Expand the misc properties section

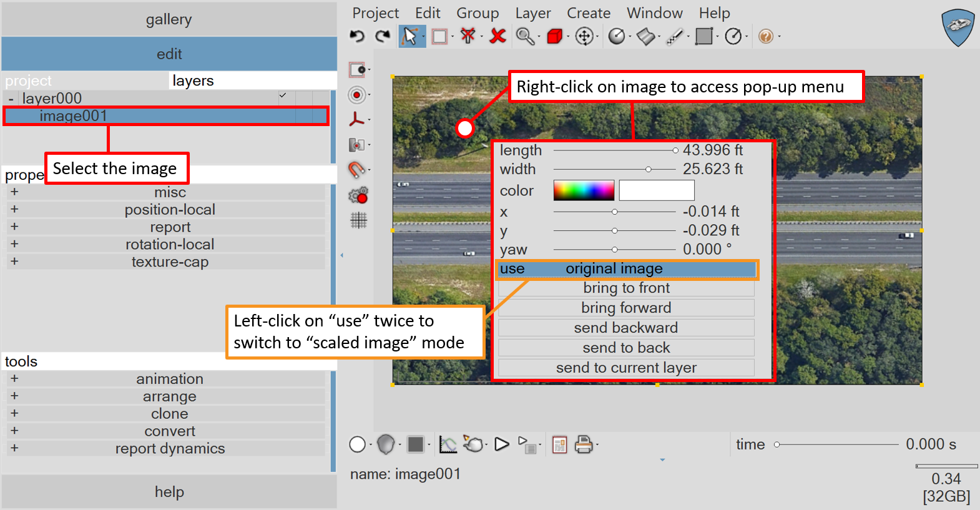(14, 192)
